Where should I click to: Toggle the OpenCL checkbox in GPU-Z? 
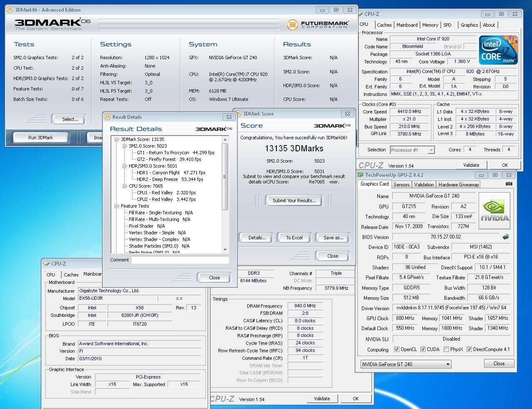(397, 349)
